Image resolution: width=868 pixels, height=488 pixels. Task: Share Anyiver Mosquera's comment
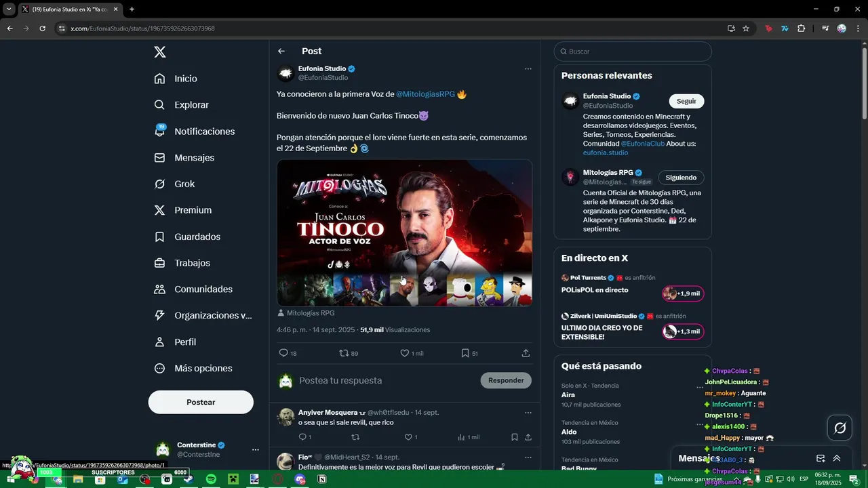coord(528,437)
